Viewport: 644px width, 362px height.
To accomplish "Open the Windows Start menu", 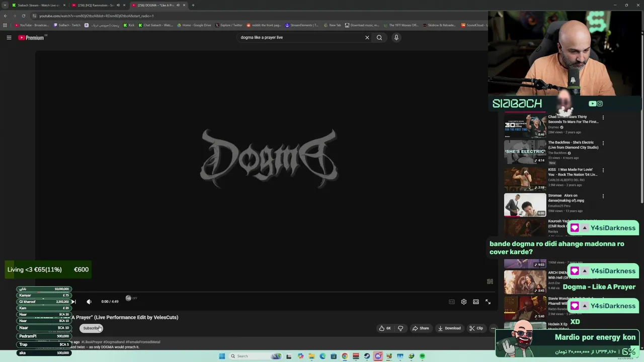I will (x=222, y=356).
